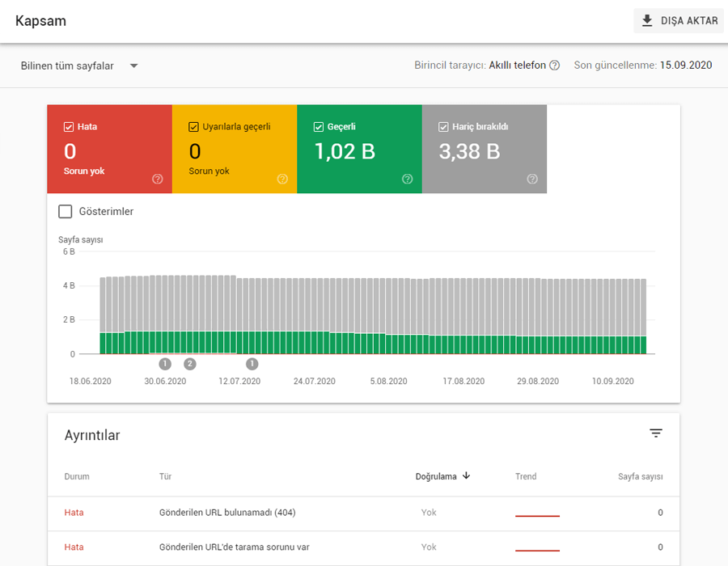Enable the Gösterimler checkbox
This screenshot has width=728, height=566.
tap(66, 212)
